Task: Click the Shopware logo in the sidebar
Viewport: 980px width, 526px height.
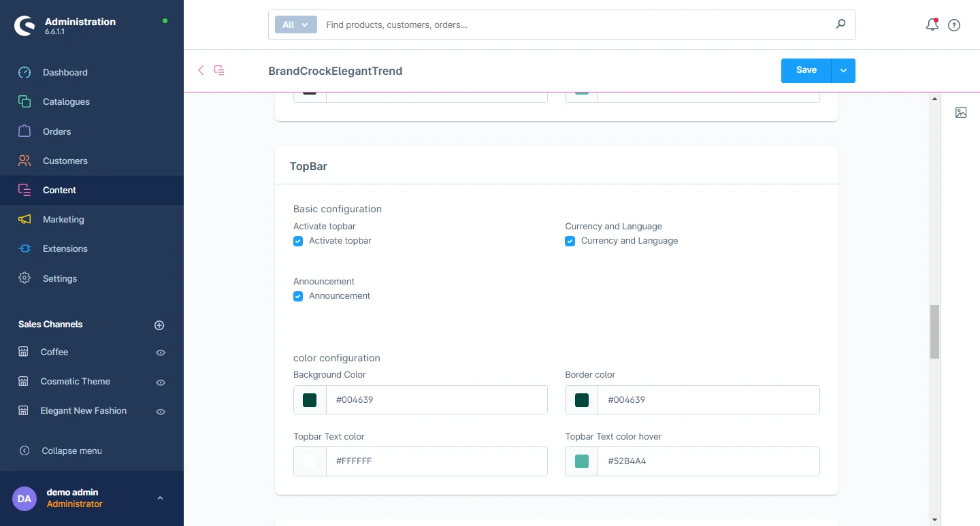Action: pyautogui.click(x=24, y=26)
